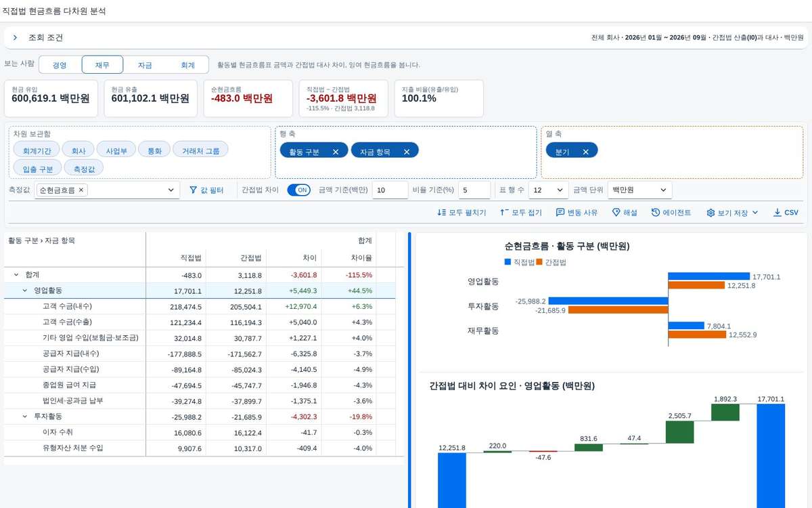Select the 거래처 그룹 dimension chip
This screenshot has width=812, height=508.
(x=200, y=150)
